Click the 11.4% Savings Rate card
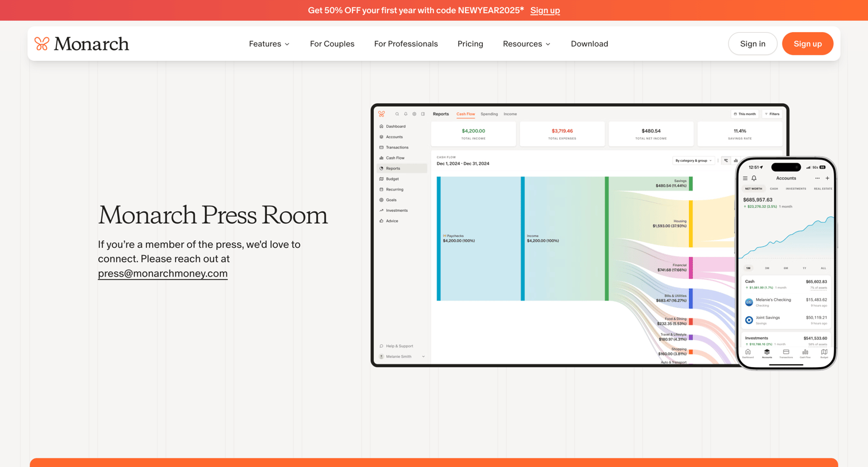The width and height of the screenshot is (868, 467). (x=739, y=134)
